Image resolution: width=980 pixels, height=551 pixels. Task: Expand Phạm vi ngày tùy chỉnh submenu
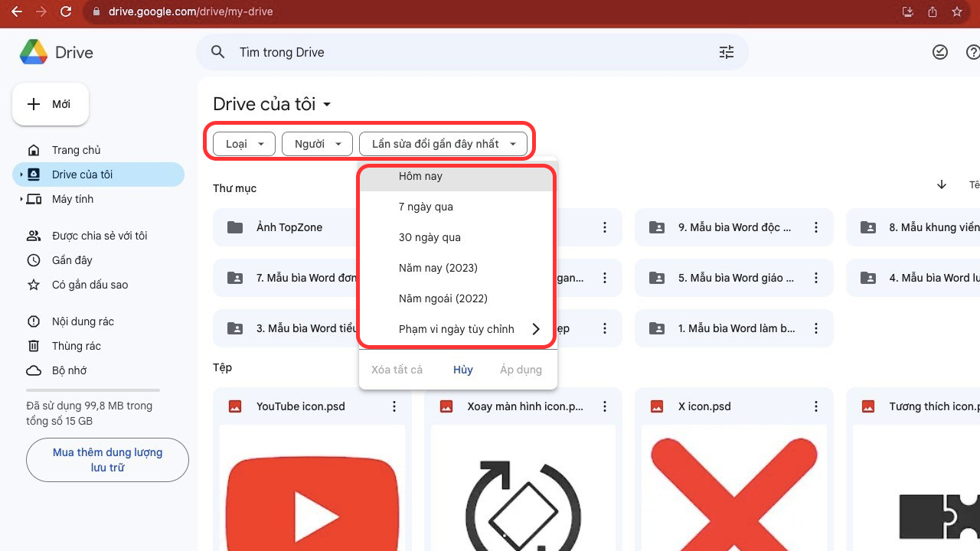click(535, 329)
